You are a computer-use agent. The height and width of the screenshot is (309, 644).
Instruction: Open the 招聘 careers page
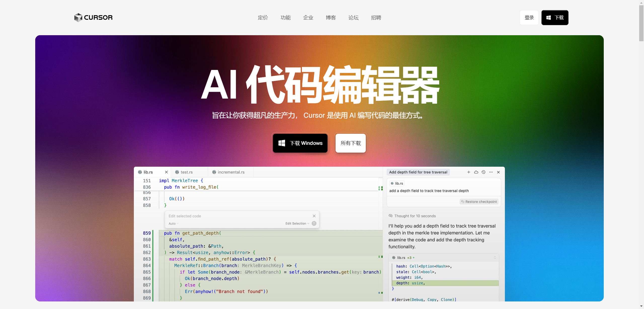376,18
